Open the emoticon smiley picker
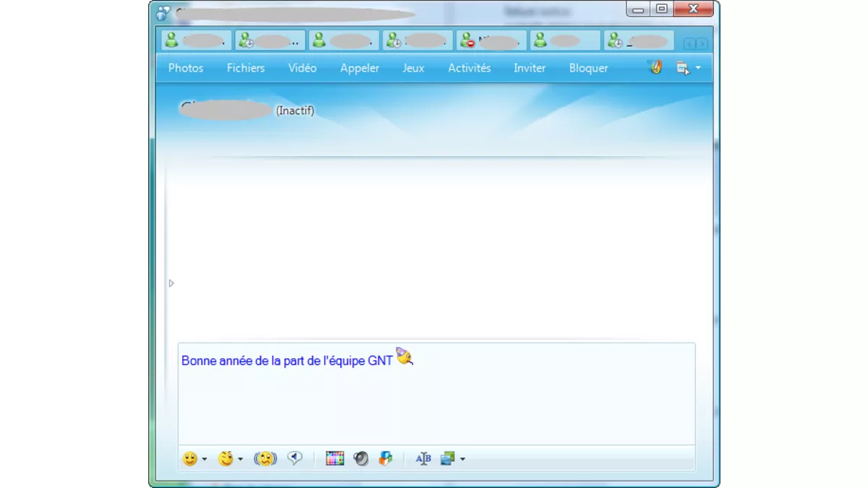This screenshot has width=868, height=488. [190, 459]
